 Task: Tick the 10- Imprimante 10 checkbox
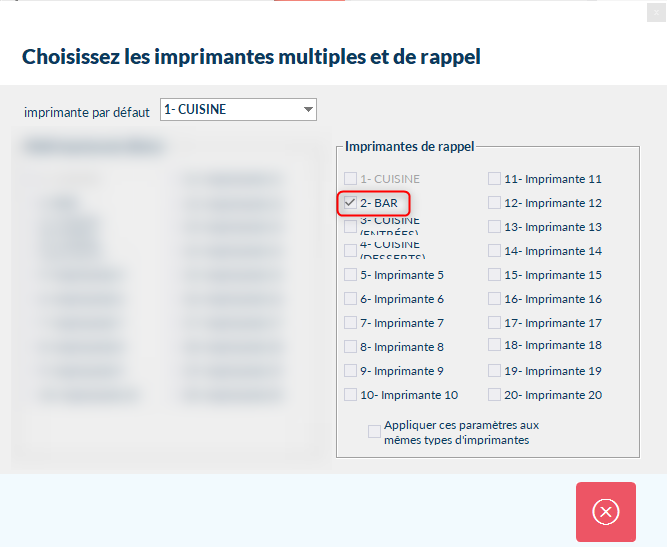pos(350,395)
